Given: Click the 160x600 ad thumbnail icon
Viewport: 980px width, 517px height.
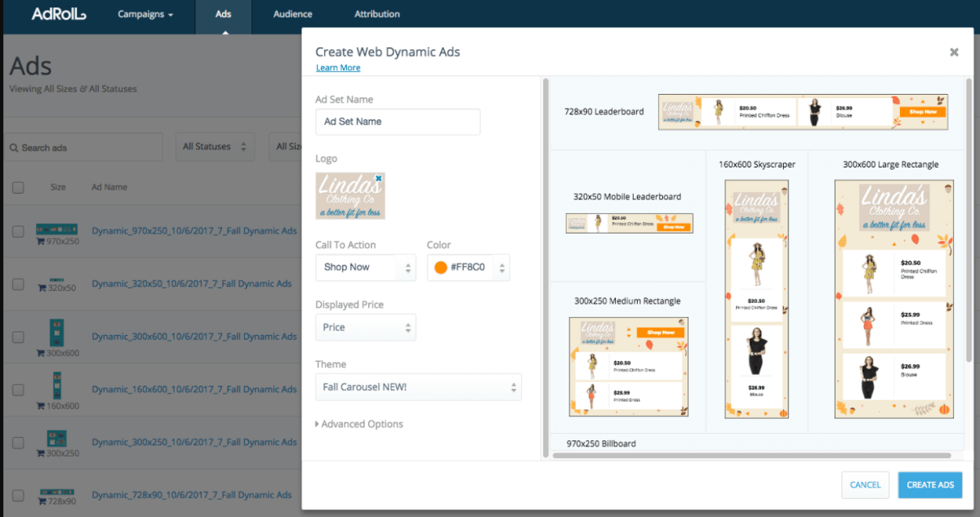Looking at the screenshot, I should click(57, 385).
